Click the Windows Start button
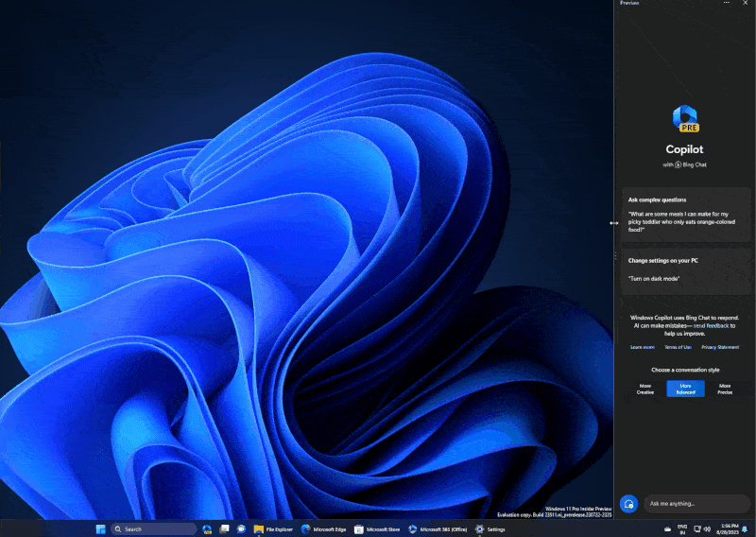756x537 pixels. 100,529
